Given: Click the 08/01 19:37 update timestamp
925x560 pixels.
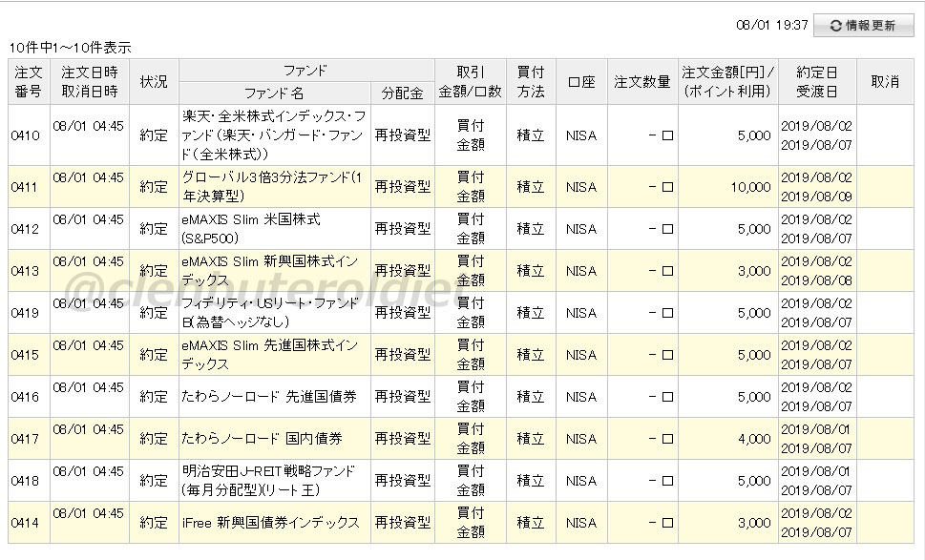Looking at the screenshot, I should pos(772,25).
